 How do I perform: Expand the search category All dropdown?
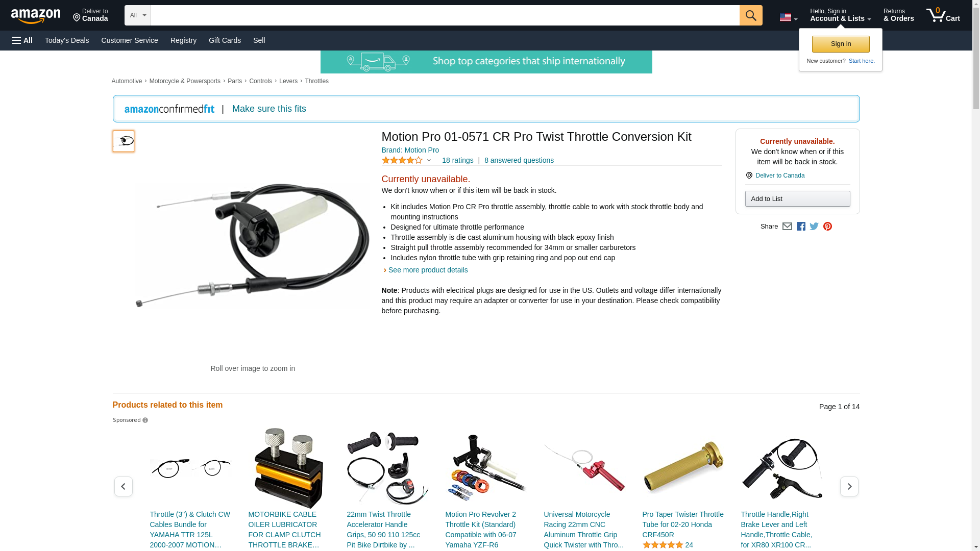click(138, 15)
